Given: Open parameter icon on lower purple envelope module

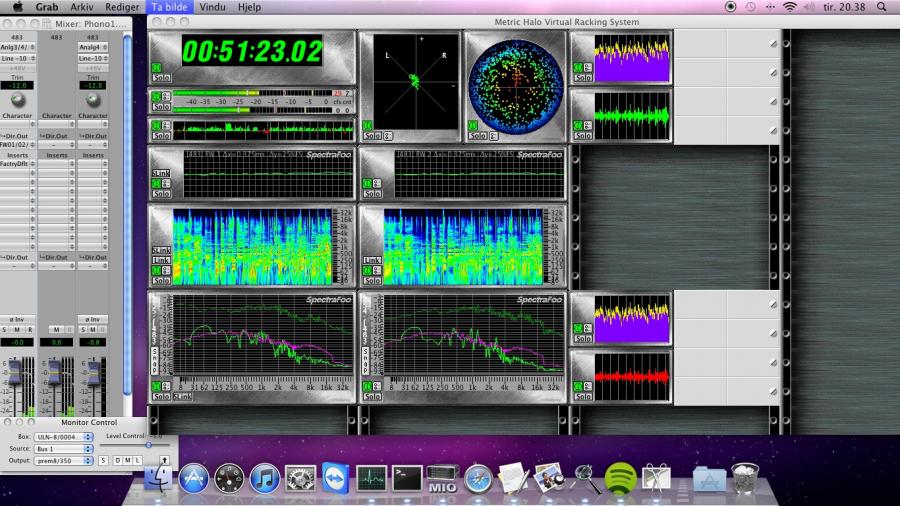Looking at the screenshot, I should [588, 329].
